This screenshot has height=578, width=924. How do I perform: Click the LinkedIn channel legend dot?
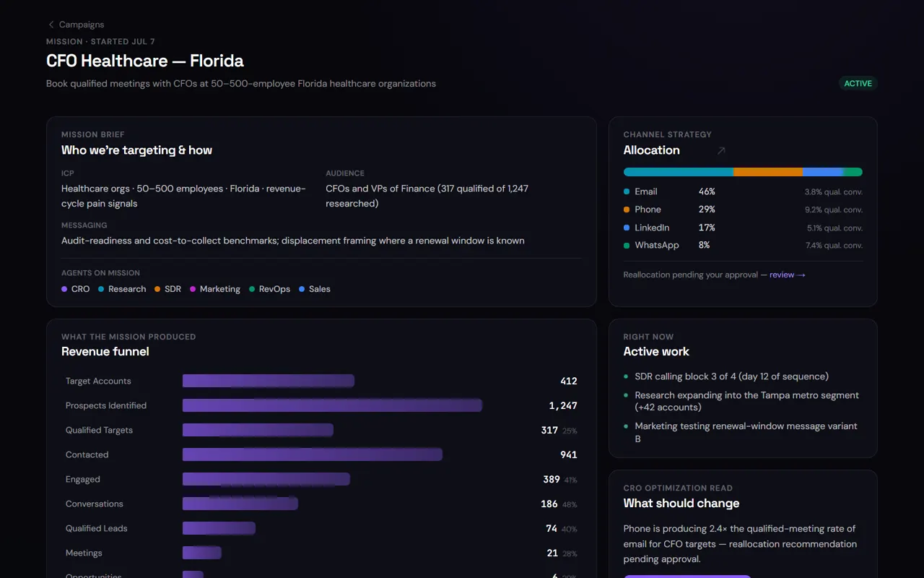[627, 228]
